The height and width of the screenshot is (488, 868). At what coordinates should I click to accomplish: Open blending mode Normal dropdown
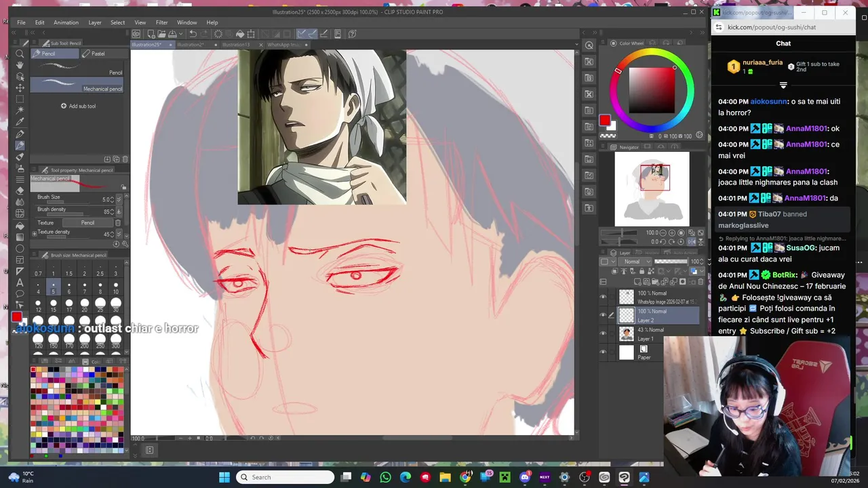tap(635, 262)
